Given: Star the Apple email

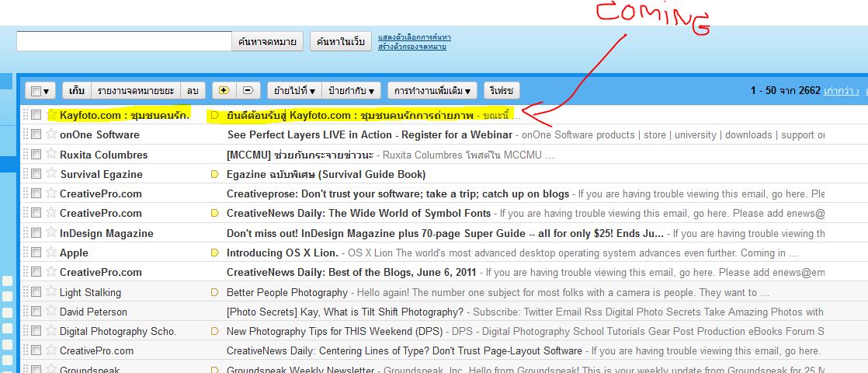Looking at the screenshot, I should coord(51,253).
